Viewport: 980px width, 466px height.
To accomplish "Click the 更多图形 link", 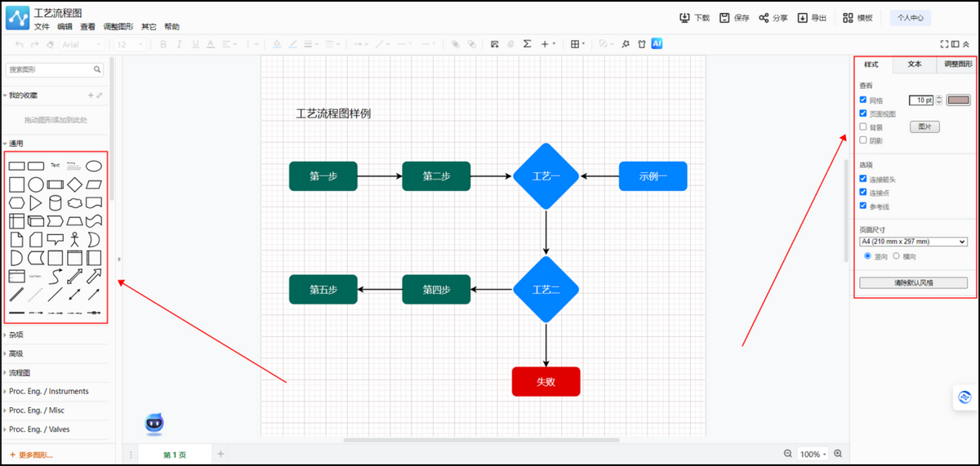I will coord(31,455).
